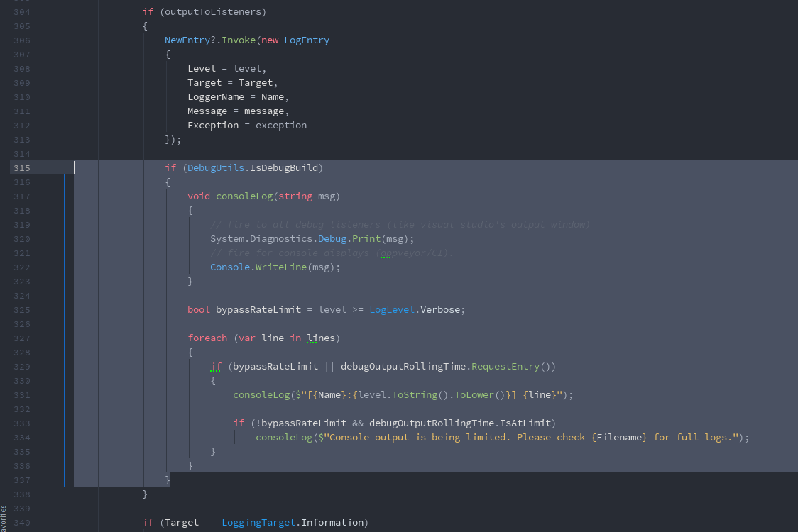Click line number 310 in the gutter
The width and height of the screenshot is (798, 532).
pos(22,97)
